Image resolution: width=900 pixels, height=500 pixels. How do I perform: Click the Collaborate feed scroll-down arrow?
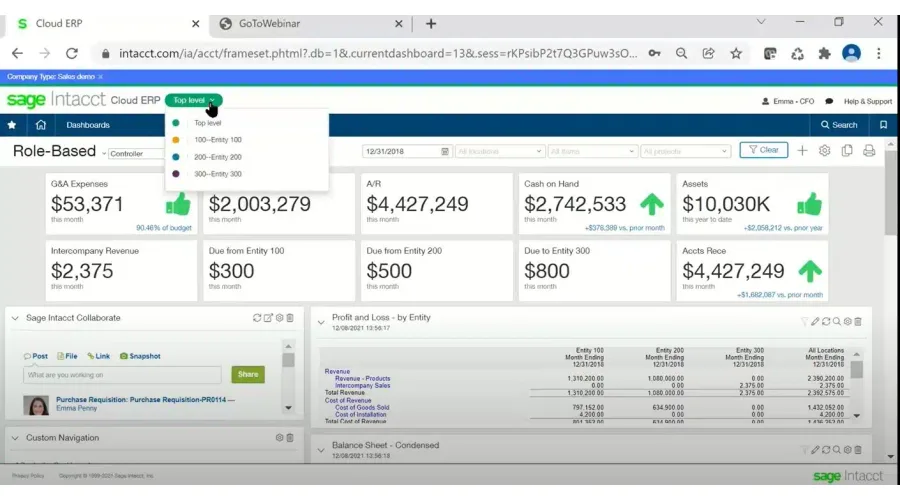point(288,408)
